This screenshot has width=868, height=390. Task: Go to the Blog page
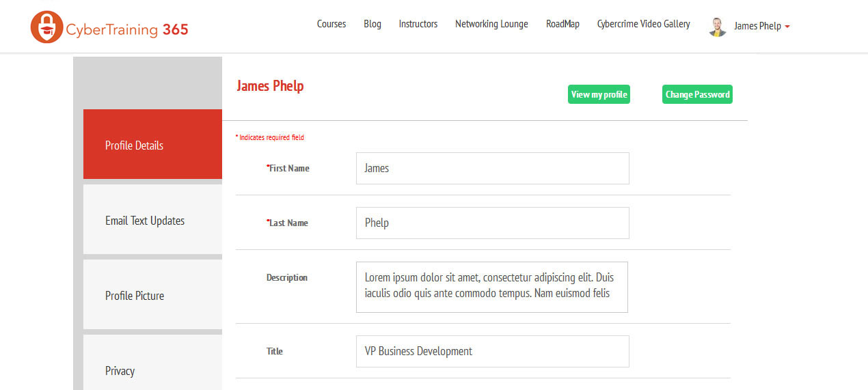coord(372,24)
